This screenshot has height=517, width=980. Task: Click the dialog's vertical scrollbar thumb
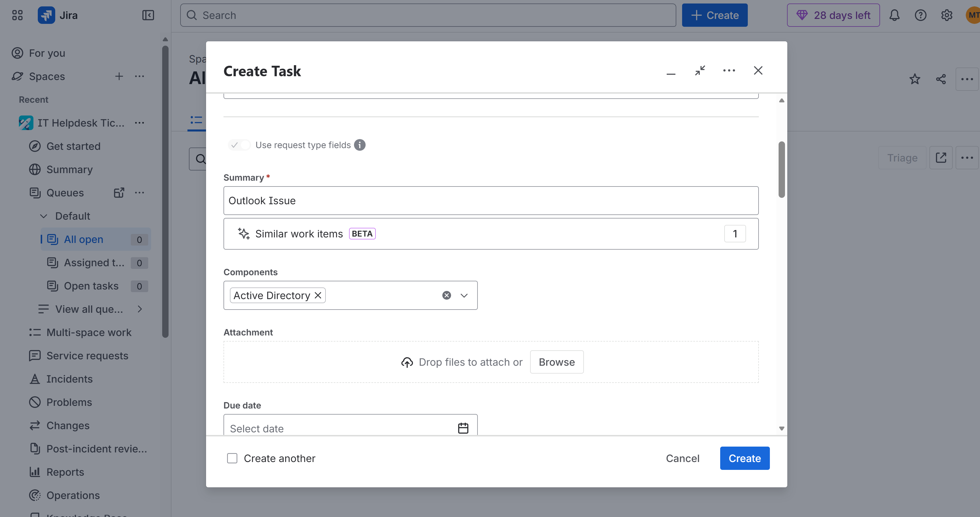pyautogui.click(x=782, y=169)
